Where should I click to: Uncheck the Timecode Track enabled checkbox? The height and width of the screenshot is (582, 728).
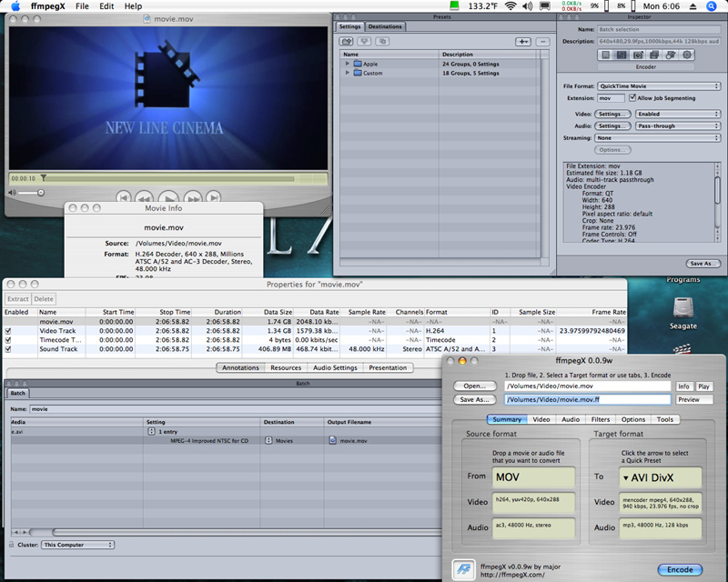8,340
